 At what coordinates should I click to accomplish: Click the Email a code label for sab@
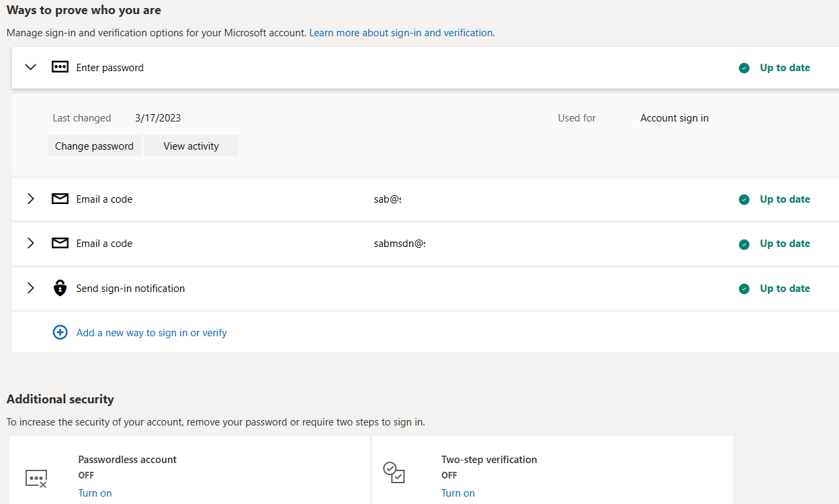point(104,199)
